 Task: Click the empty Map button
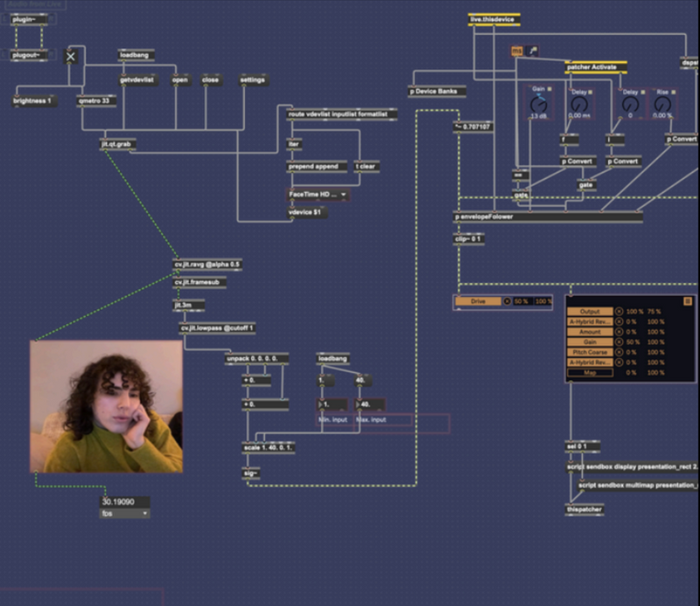(589, 372)
